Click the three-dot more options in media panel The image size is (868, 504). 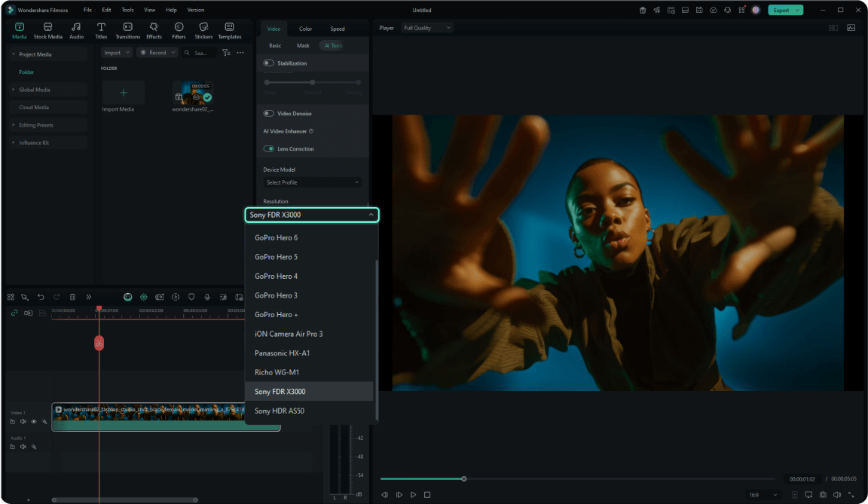pos(240,53)
